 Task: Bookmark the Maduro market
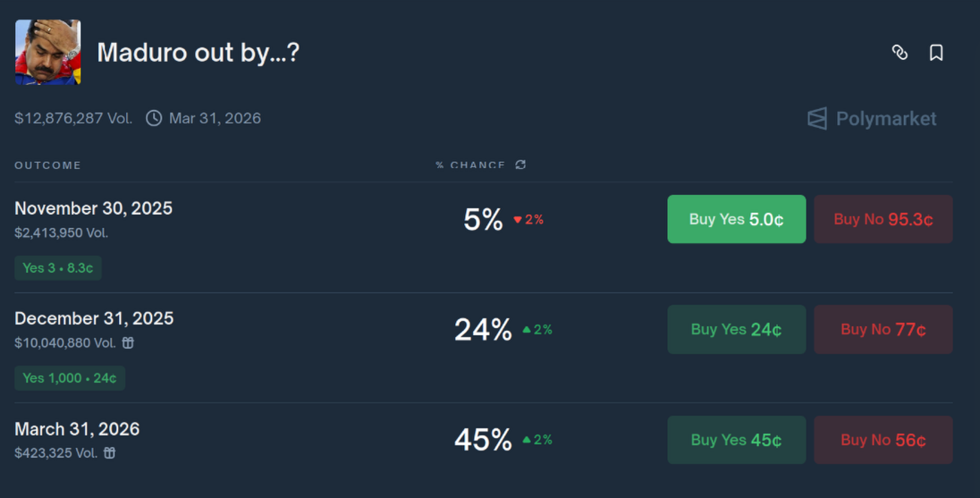pyautogui.click(x=936, y=53)
